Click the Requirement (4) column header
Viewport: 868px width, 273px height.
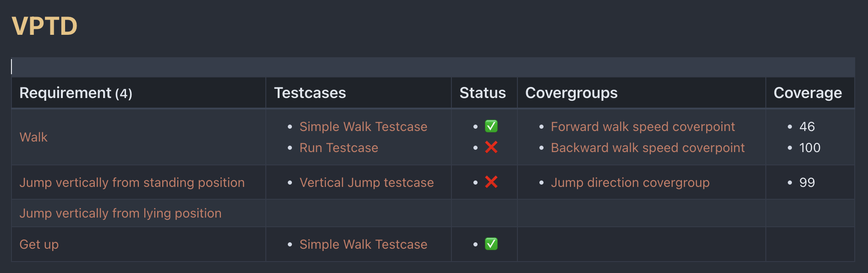coord(76,93)
